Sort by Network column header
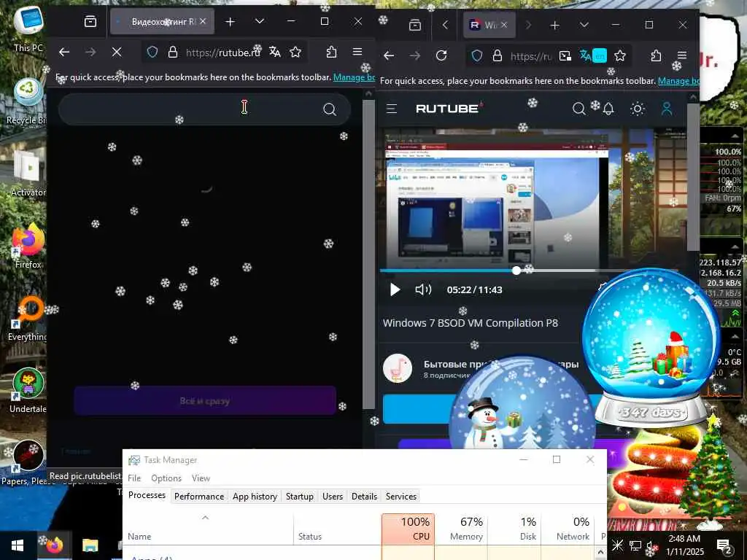Viewport: 747px width, 560px height. [568, 529]
